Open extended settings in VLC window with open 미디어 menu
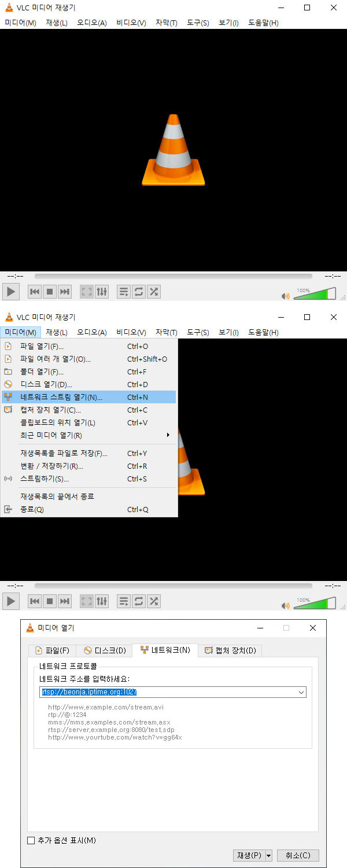The width and height of the screenshot is (347, 868). click(102, 602)
